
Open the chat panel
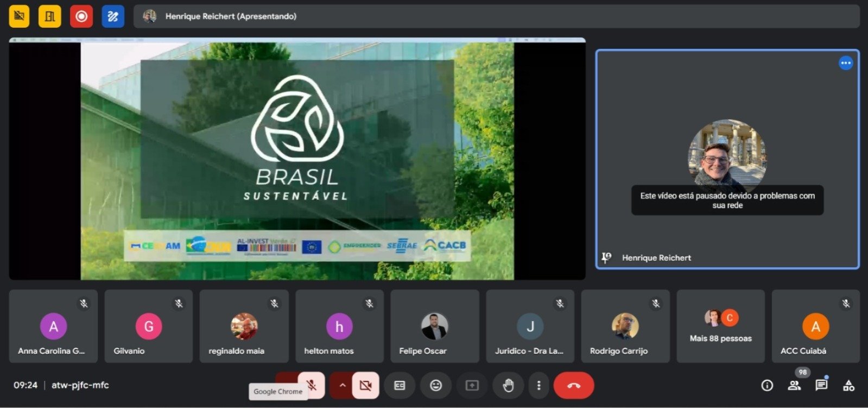coord(821,385)
